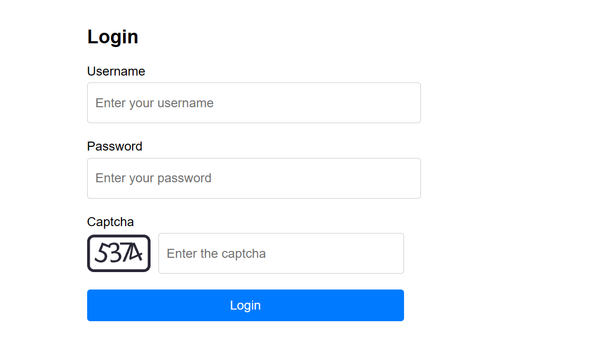Focus the Username input field
Viewport: 591px width, 364px height.
pos(254,102)
